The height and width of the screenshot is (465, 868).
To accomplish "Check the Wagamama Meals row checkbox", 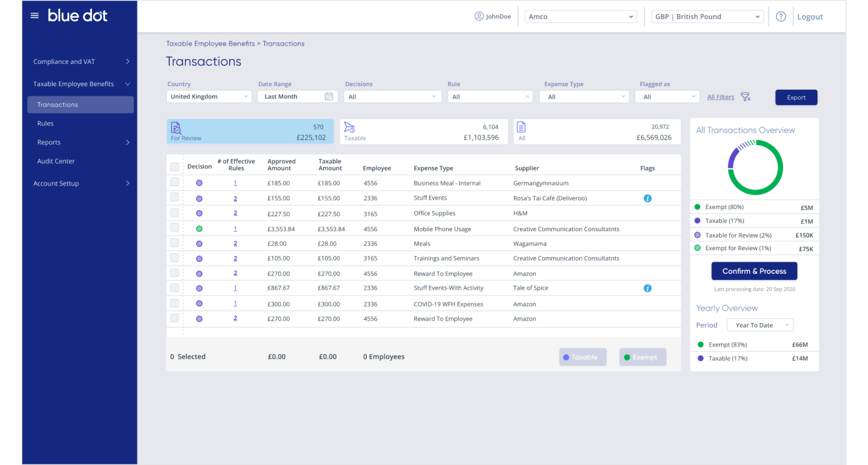I will 174,243.
